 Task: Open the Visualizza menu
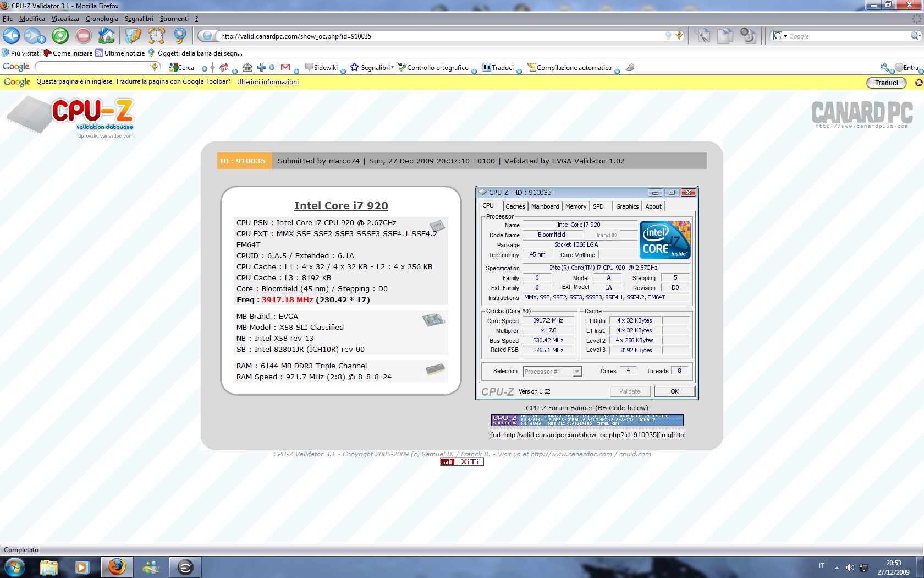(x=65, y=19)
